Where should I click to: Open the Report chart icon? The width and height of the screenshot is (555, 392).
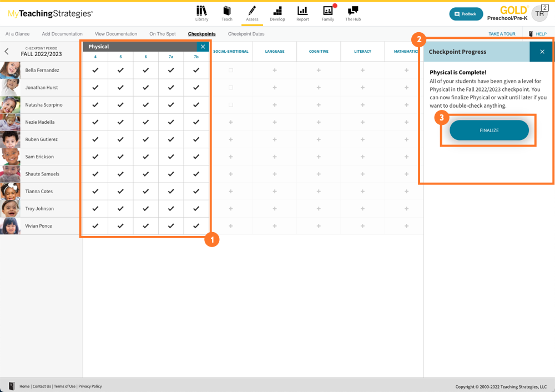coord(302,11)
